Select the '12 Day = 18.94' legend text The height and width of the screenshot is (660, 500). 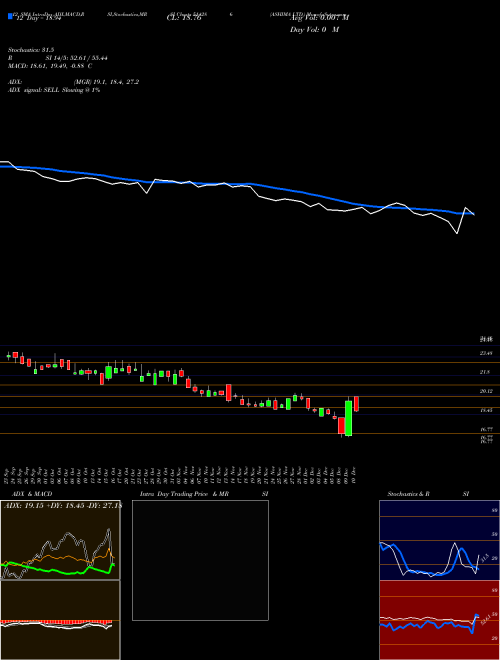point(38,19)
